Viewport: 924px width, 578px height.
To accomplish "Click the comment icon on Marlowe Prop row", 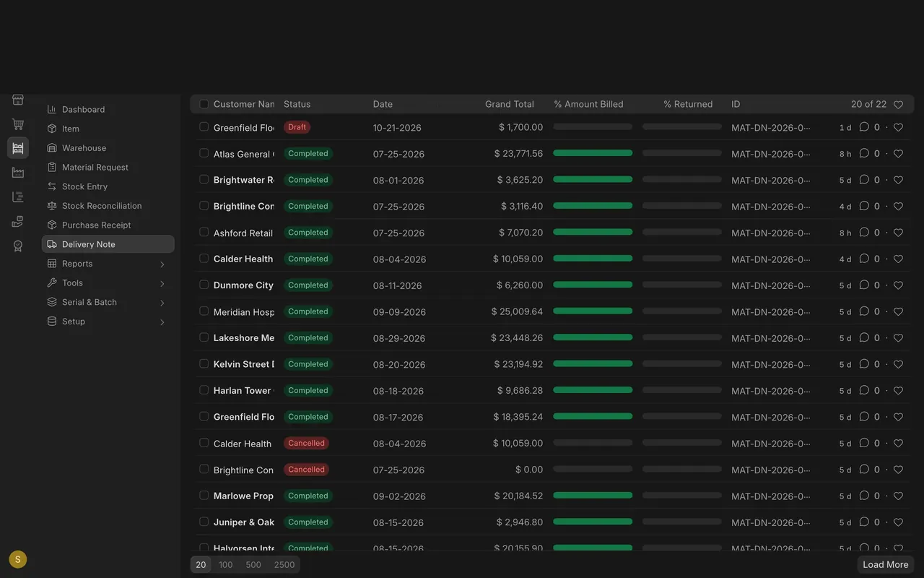I will 864,496.
